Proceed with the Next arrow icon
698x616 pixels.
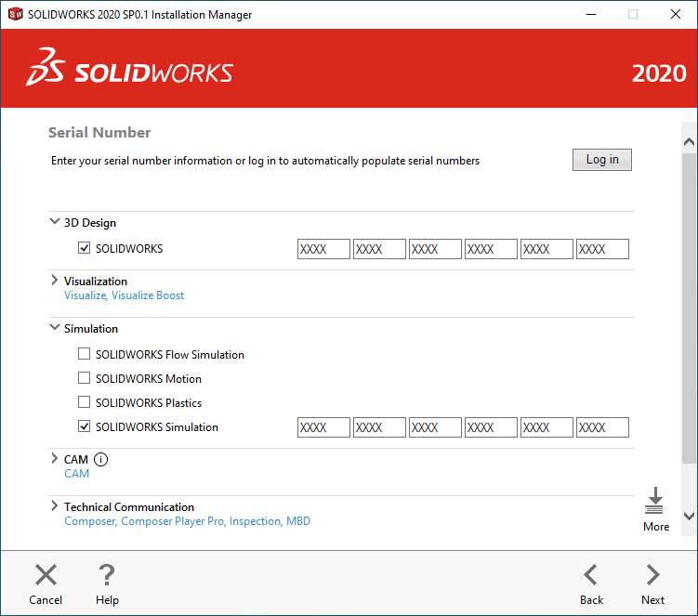[652, 575]
